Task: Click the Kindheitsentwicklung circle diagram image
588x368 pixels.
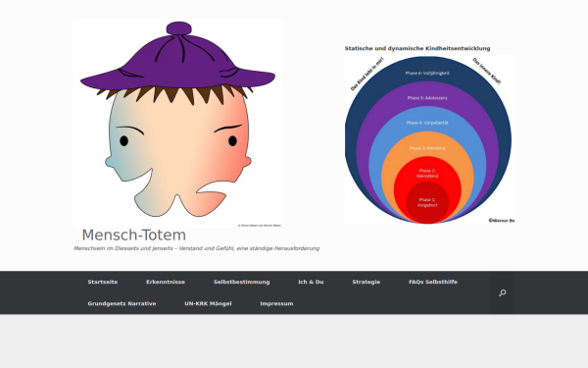Action: [430, 139]
